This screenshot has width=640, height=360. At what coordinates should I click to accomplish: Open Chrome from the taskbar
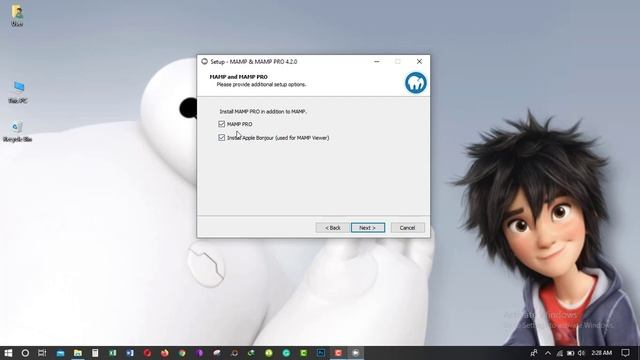point(182,353)
